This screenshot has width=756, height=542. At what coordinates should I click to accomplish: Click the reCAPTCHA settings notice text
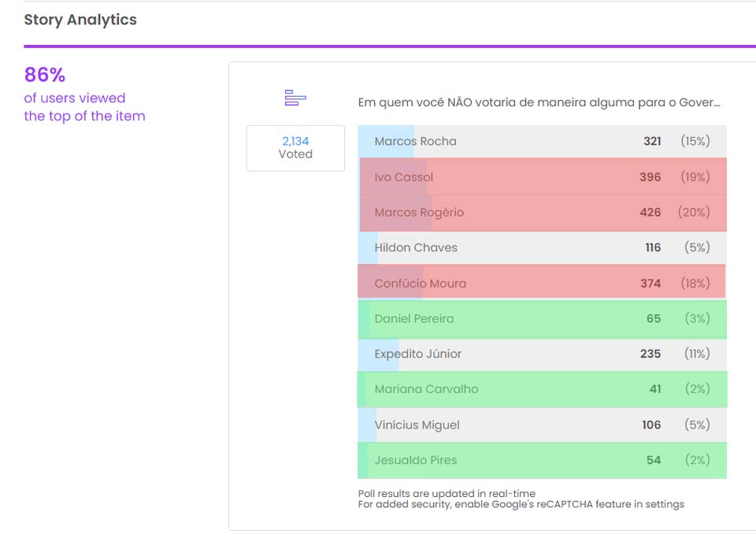[x=521, y=504]
